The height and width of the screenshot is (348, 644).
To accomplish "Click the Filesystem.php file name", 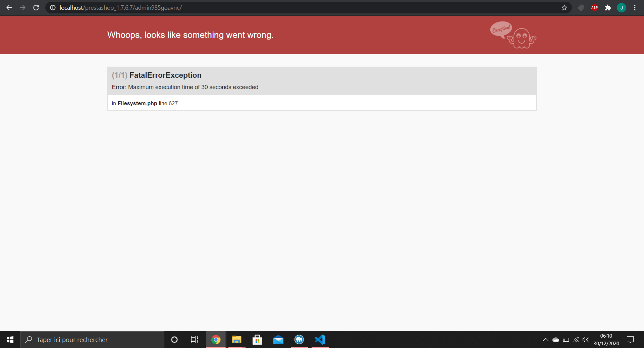I will (x=137, y=103).
